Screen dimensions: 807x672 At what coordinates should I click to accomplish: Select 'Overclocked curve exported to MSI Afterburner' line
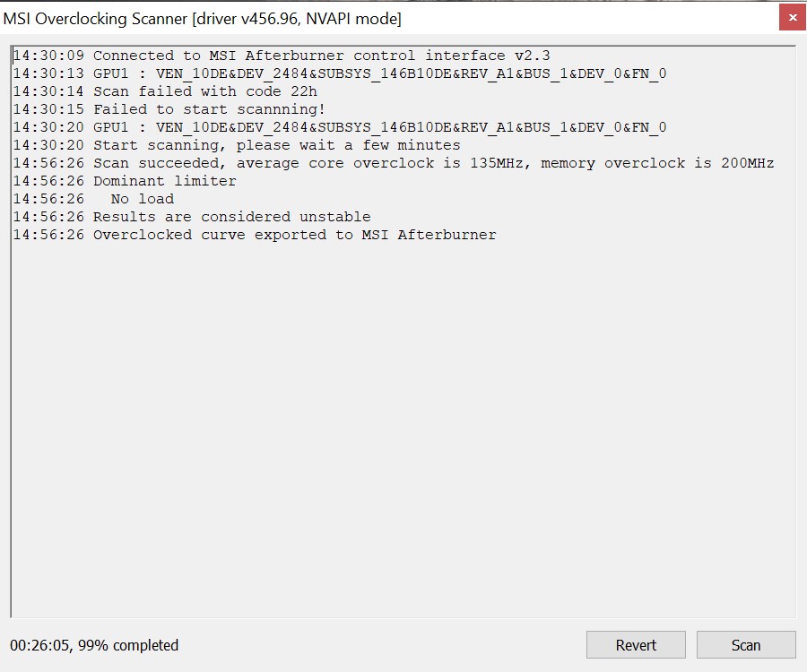click(294, 235)
